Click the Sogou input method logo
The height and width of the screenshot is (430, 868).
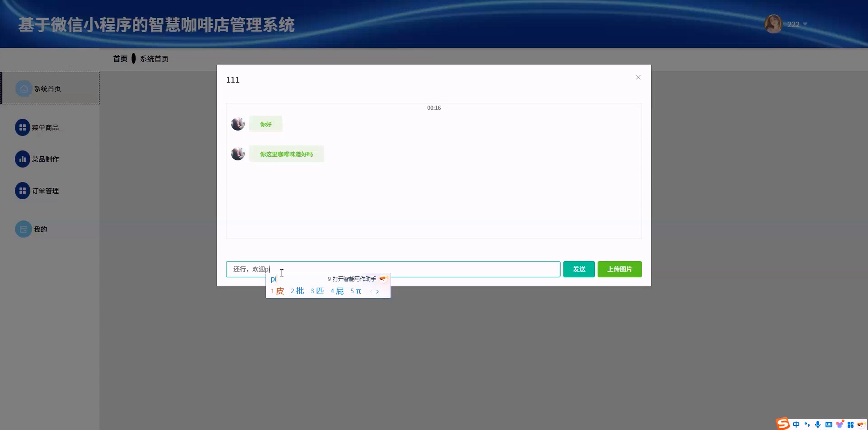[x=783, y=424]
